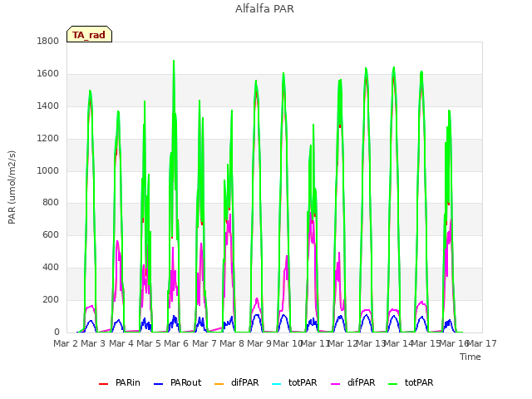Click the Mar 15 x-axis tick label
Viewport: 532px width, 399px height.
[x=426, y=343]
